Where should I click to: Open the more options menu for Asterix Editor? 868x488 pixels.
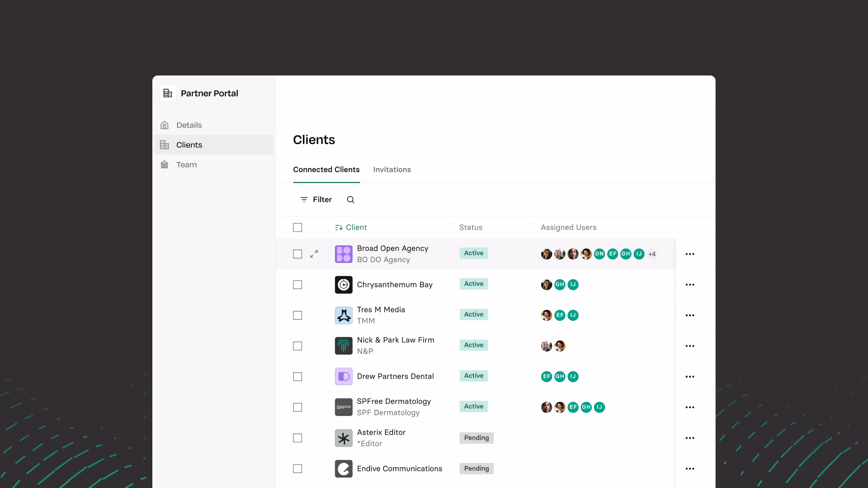[690, 438]
